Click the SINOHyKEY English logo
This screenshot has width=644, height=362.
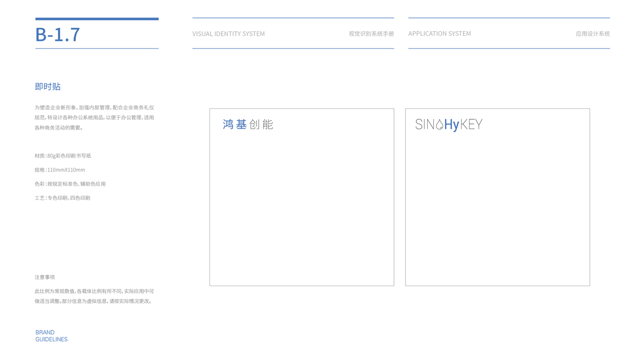coord(449,124)
